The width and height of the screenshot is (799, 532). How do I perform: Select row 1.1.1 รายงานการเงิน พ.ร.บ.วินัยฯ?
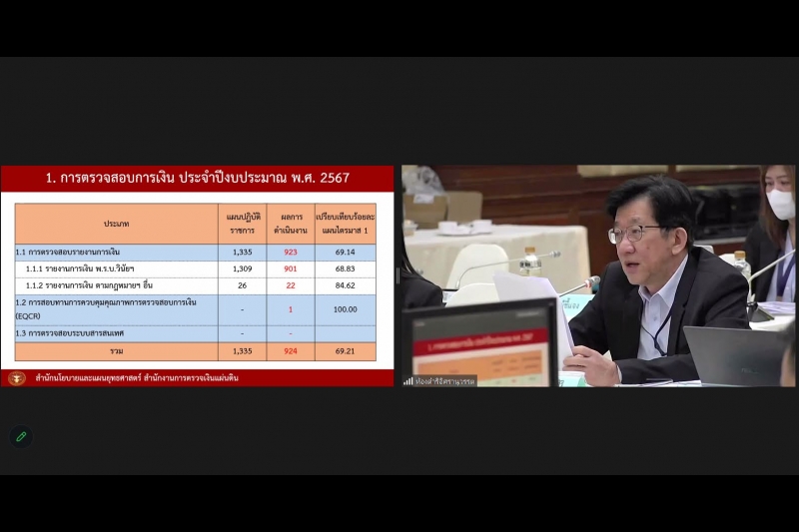click(90, 268)
